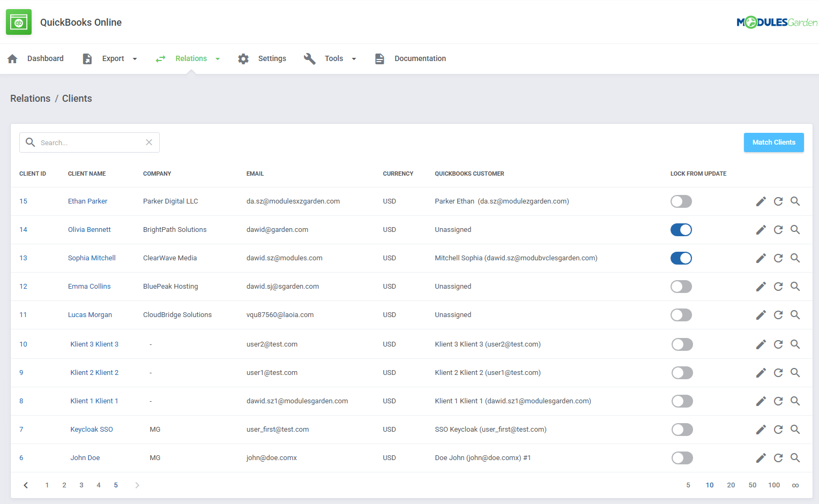819x504 pixels.
Task: Go to next page with right chevron
Action: click(137, 485)
